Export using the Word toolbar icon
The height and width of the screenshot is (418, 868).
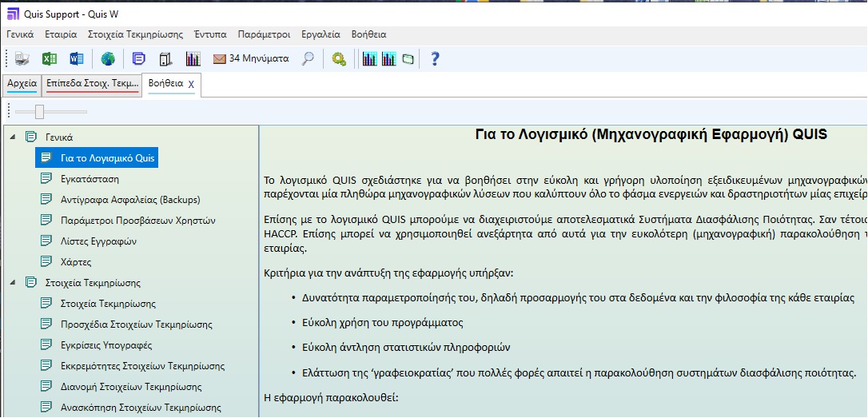(x=77, y=58)
